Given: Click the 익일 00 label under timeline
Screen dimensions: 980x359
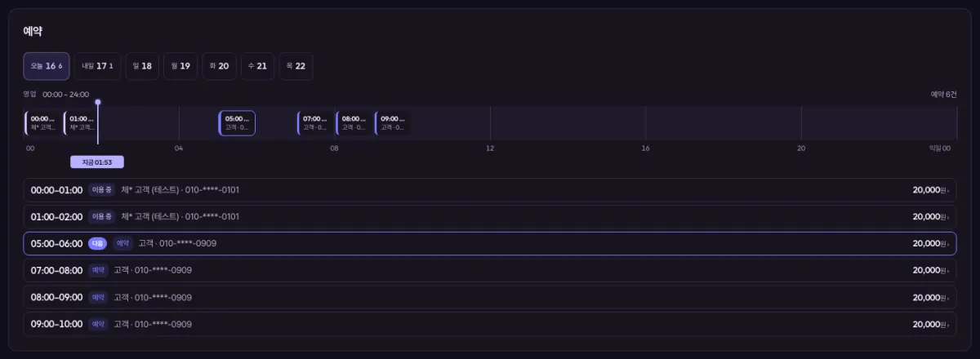Looking at the screenshot, I should (940, 148).
